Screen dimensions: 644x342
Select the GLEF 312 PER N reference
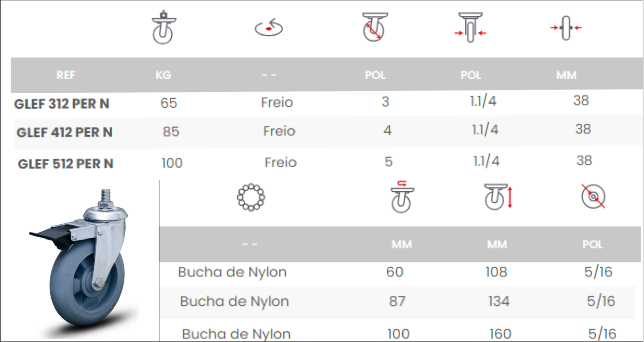tap(62, 104)
